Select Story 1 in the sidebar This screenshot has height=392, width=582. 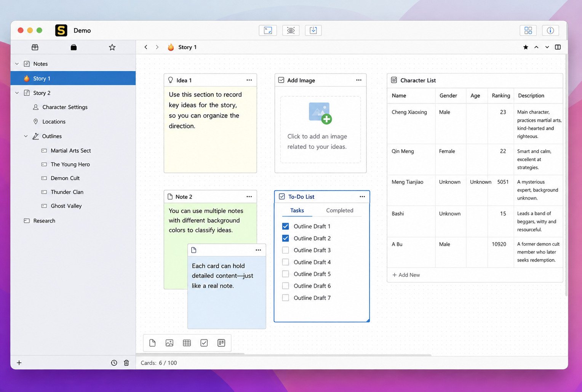point(73,78)
